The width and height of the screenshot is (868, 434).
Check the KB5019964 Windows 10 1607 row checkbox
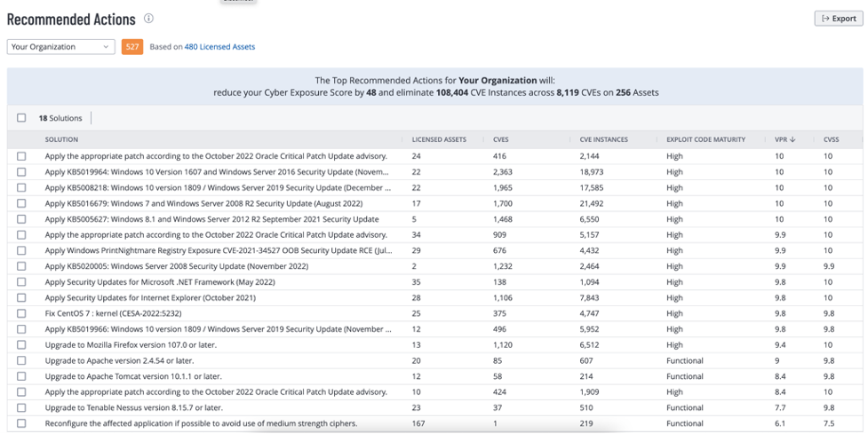coord(21,172)
